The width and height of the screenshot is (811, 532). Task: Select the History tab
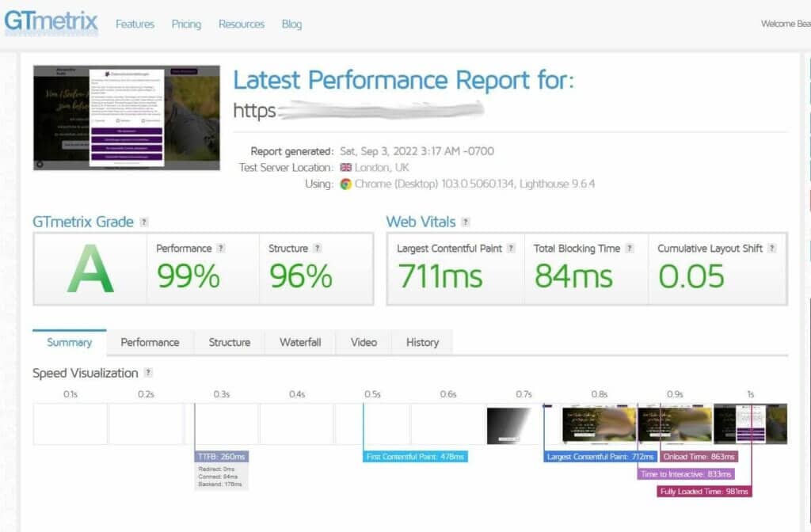[x=423, y=342]
